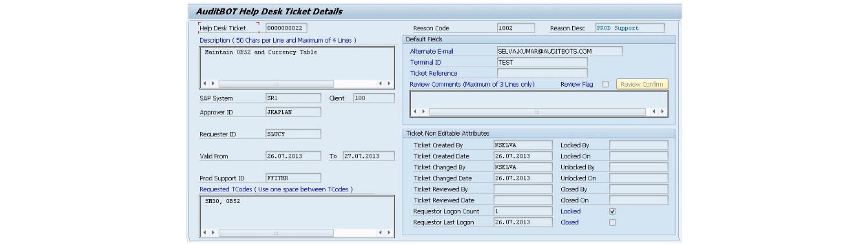The height and width of the screenshot is (245, 868).
Task: Click the Ticket Created By field
Action: tap(523, 145)
